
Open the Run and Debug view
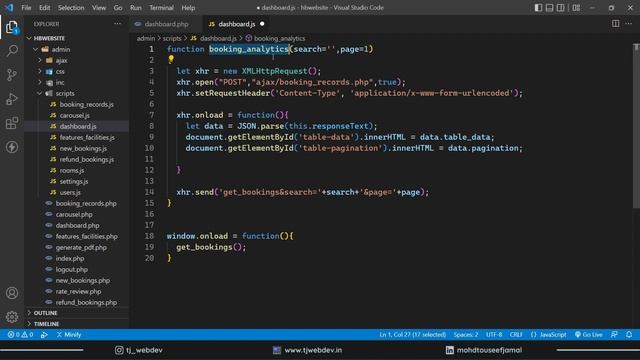12,99
